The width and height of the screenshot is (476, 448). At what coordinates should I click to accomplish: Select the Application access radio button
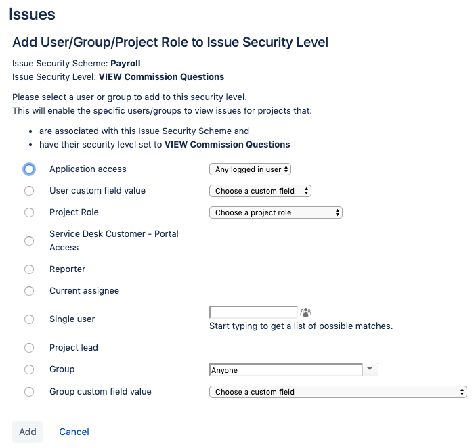coord(28,169)
